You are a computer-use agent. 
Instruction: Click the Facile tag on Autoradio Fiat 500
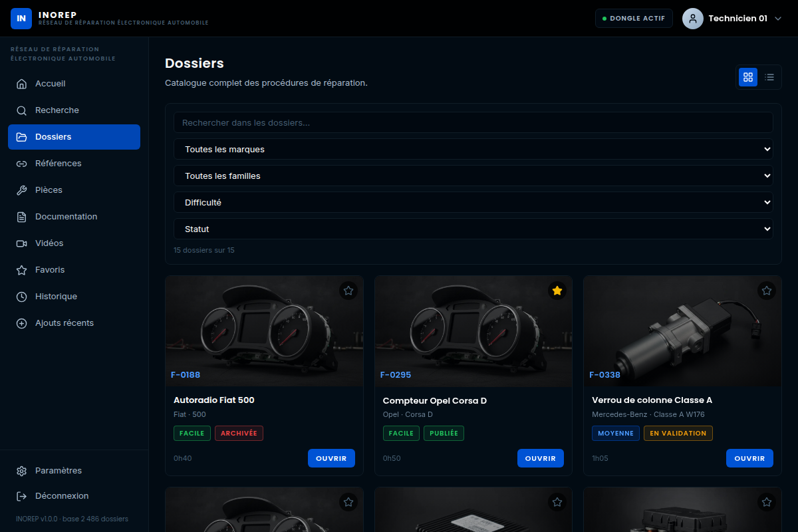point(192,433)
